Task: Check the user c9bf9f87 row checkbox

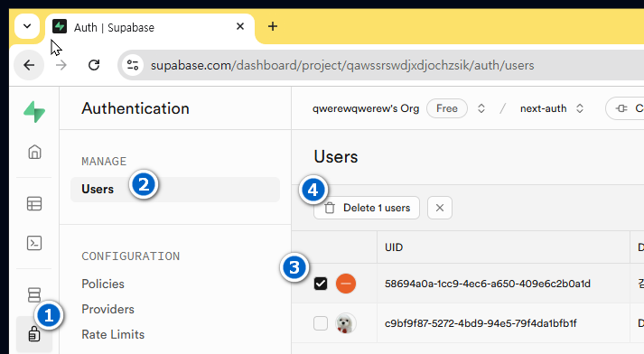Action: 321,323
